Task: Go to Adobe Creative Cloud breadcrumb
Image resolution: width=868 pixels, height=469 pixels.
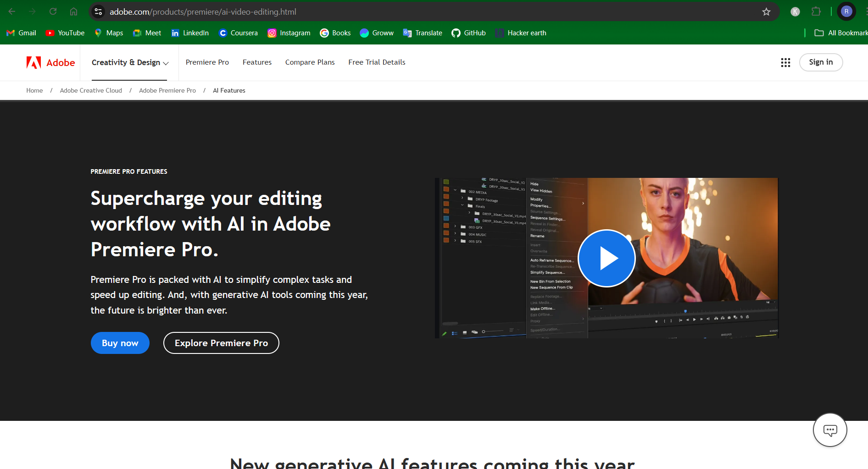Action: tap(91, 90)
